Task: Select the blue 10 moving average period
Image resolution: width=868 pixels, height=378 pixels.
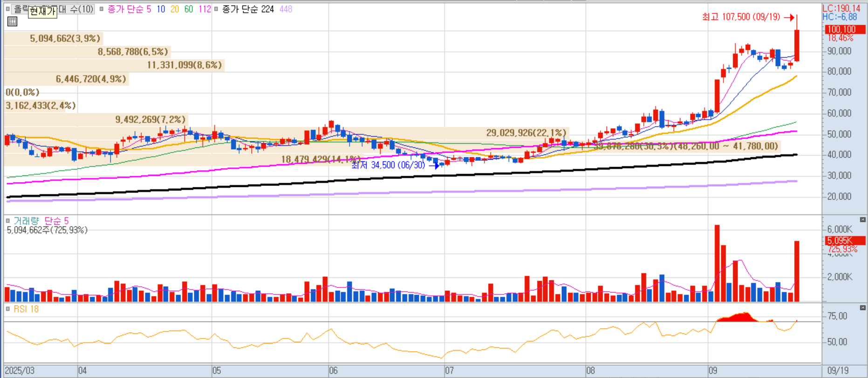Action: (161, 9)
